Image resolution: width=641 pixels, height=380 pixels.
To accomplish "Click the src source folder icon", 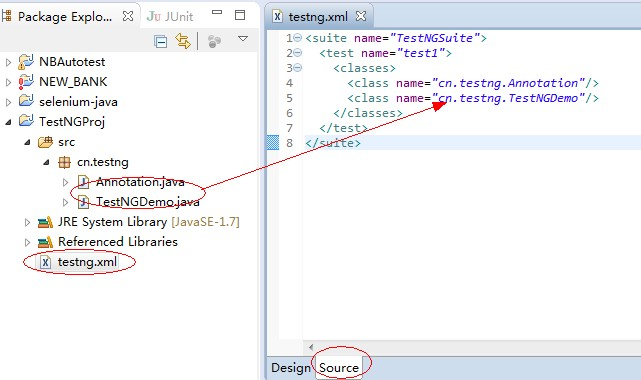I will (45, 142).
